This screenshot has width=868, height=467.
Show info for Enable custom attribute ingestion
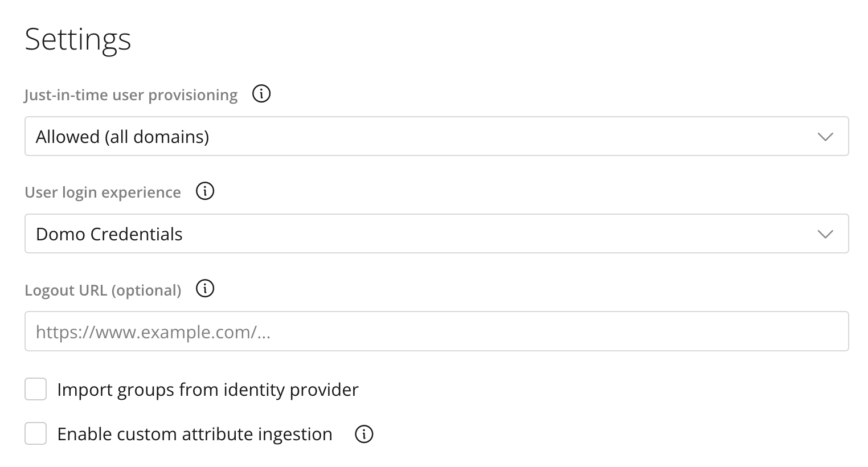(364, 434)
